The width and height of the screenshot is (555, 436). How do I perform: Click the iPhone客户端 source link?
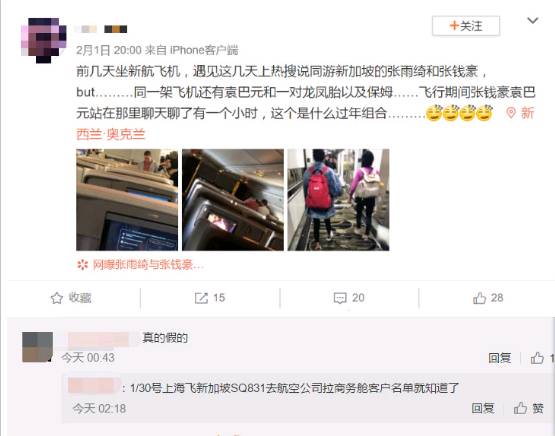point(204,50)
